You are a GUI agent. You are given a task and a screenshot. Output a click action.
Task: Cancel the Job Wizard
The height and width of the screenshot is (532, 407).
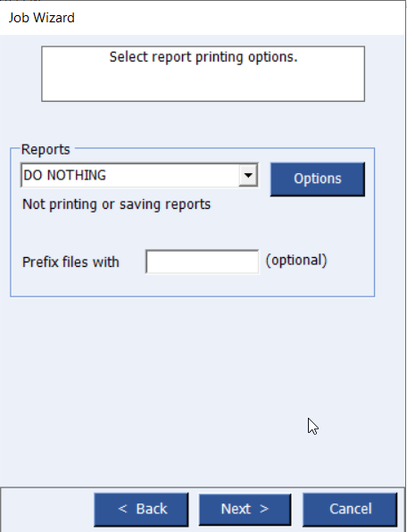[350, 510]
